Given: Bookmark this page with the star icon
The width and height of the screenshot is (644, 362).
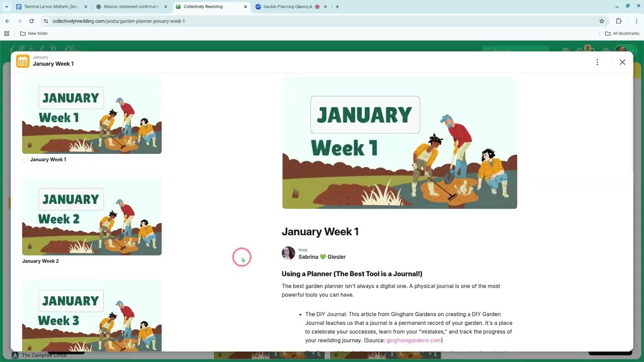Looking at the screenshot, I should pos(602,21).
